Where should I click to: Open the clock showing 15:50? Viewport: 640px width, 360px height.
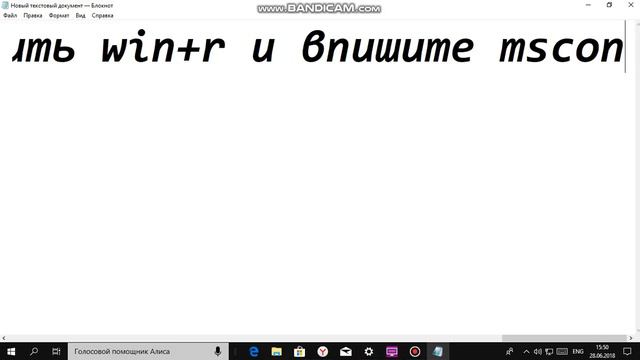[602, 351]
